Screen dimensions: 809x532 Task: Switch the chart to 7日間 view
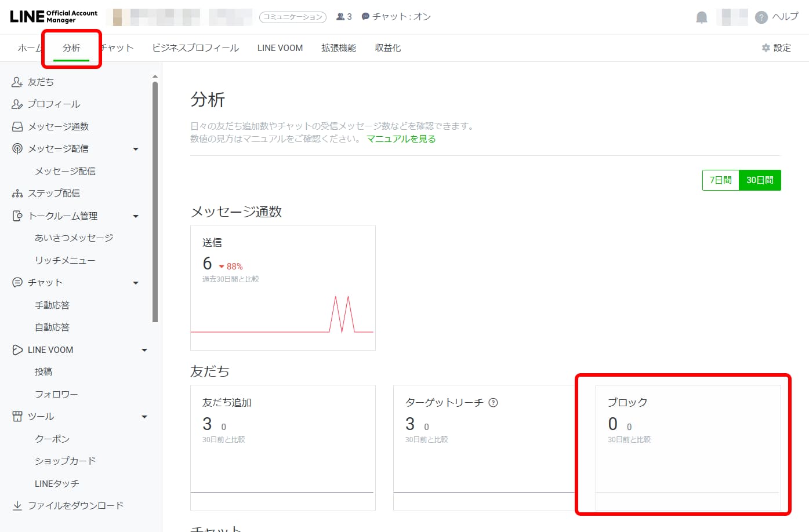[x=720, y=180]
